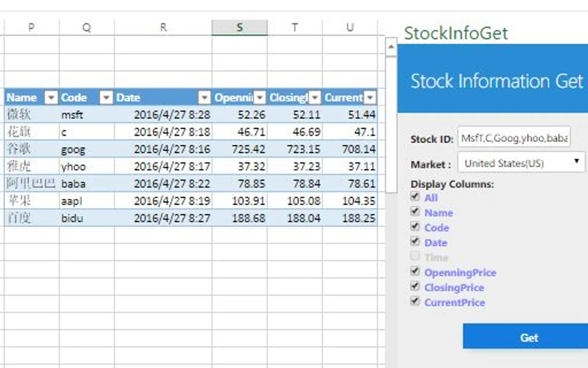Open the Market dropdown showing United States(US)
This screenshot has height=368, width=588.
pyautogui.click(x=521, y=162)
